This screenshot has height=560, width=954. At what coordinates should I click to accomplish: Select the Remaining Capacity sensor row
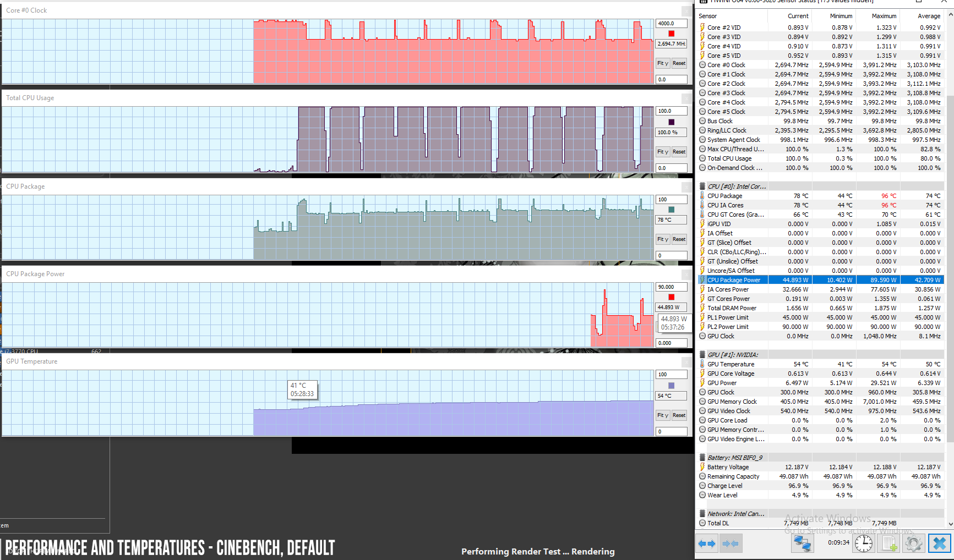(821, 476)
